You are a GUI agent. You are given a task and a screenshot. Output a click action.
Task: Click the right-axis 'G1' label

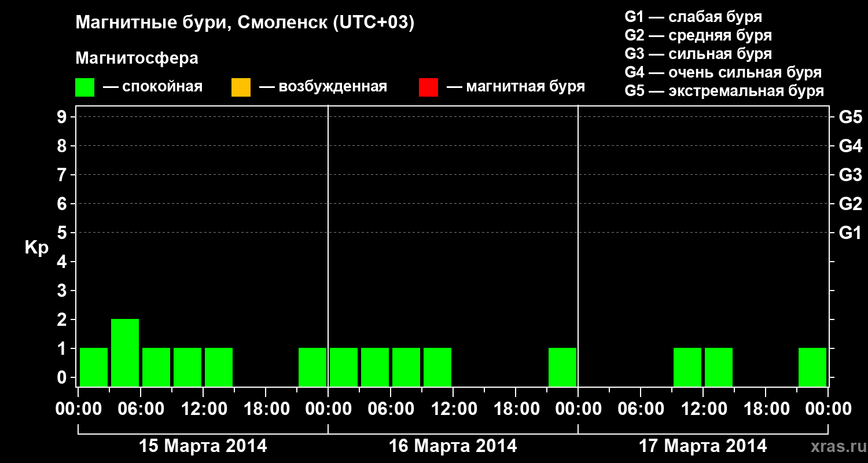coord(850,233)
